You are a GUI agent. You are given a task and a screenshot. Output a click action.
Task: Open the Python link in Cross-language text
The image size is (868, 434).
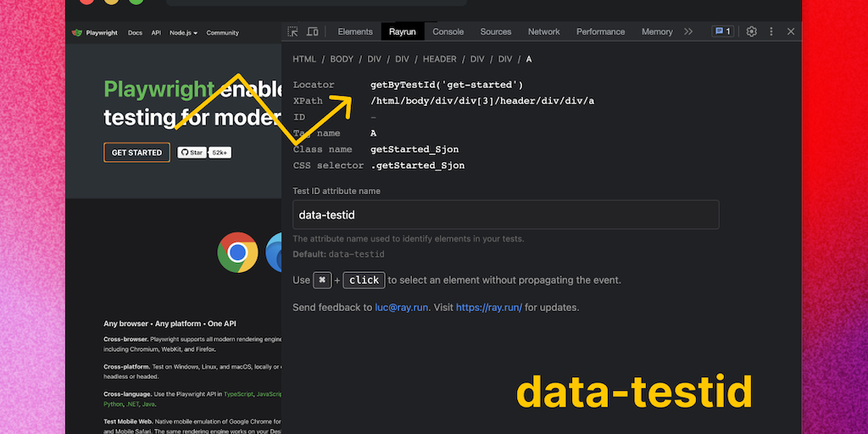tap(111, 404)
